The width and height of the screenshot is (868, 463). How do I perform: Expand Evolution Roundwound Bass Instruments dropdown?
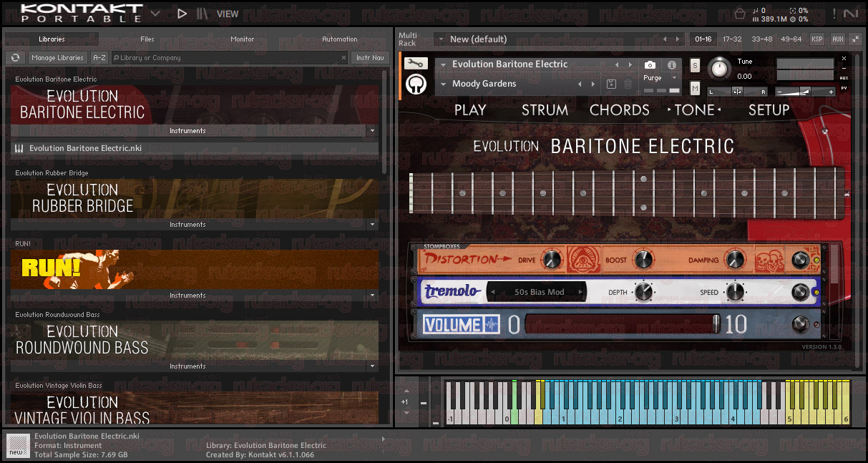372,366
